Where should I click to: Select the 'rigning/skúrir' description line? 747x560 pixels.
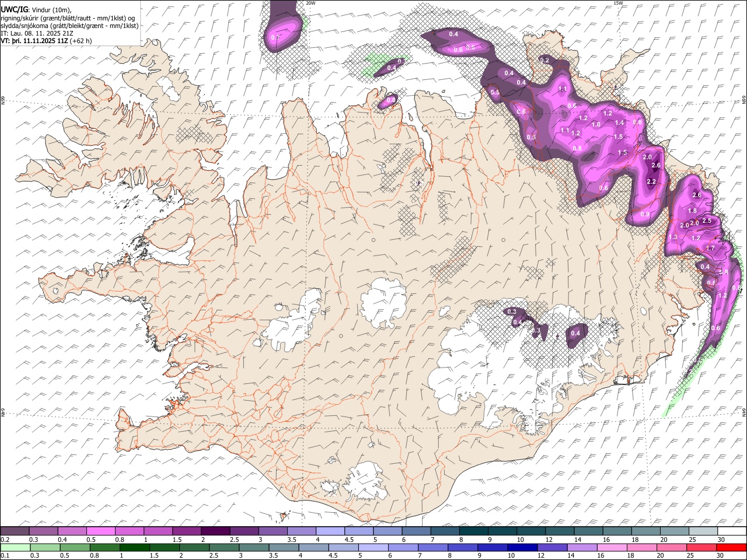click(68, 17)
